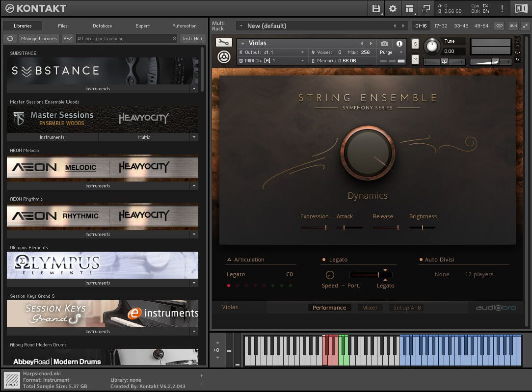
Task: Clear the library search field with X
Action: [174, 39]
